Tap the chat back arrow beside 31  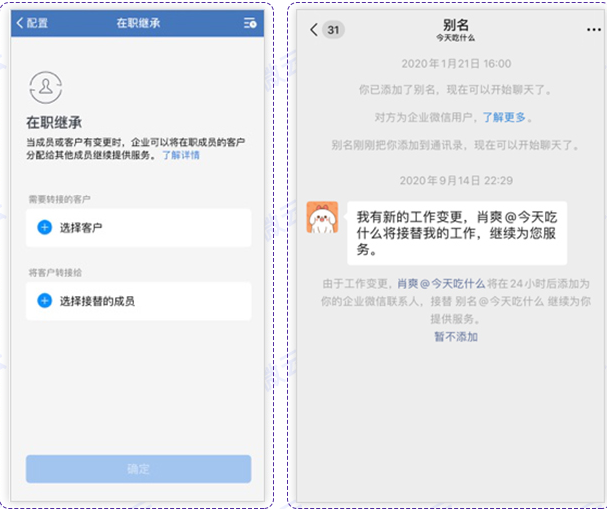(314, 30)
